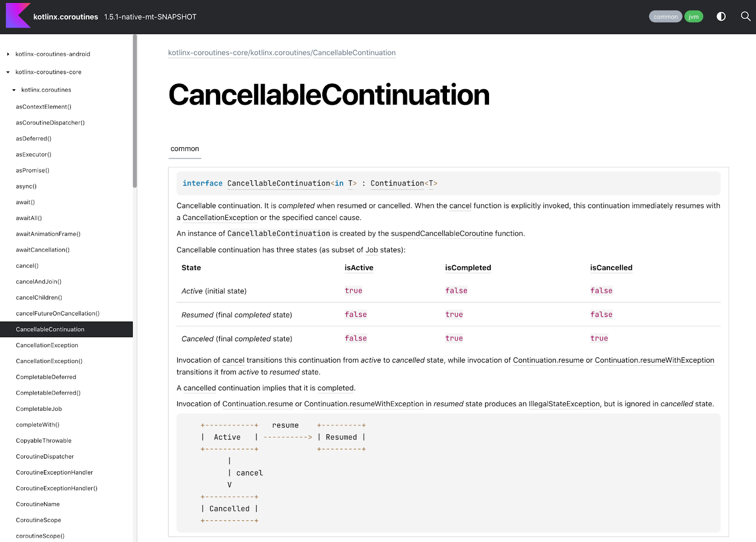Expand kotlinx-coroutines-android tree node
The image size is (756, 542).
coord(8,54)
